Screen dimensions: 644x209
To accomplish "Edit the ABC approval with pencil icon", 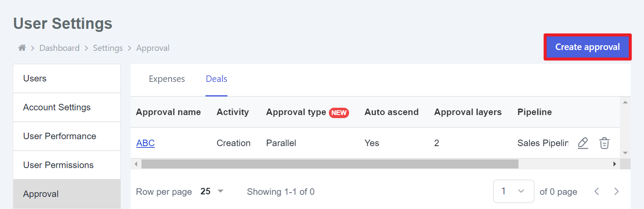I will coord(583,143).
